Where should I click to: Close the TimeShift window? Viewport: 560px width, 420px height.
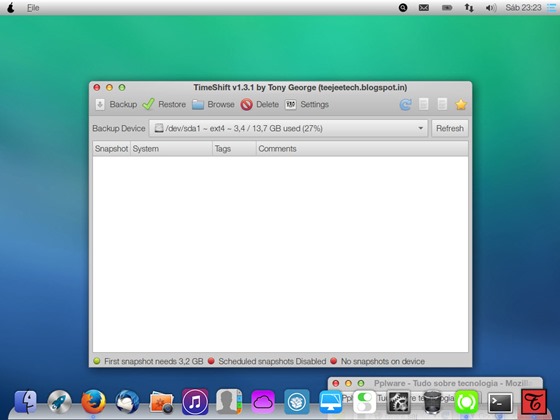[97, 87]
